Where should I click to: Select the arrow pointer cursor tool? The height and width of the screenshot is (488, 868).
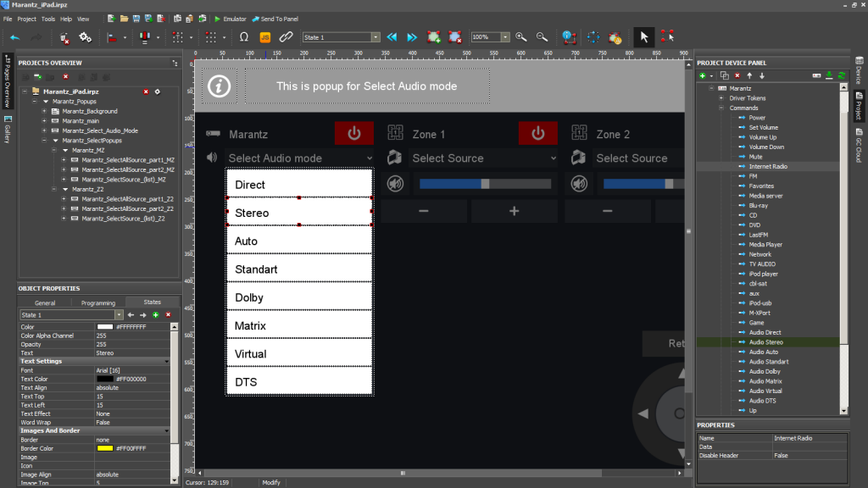[x=644, y=37]
